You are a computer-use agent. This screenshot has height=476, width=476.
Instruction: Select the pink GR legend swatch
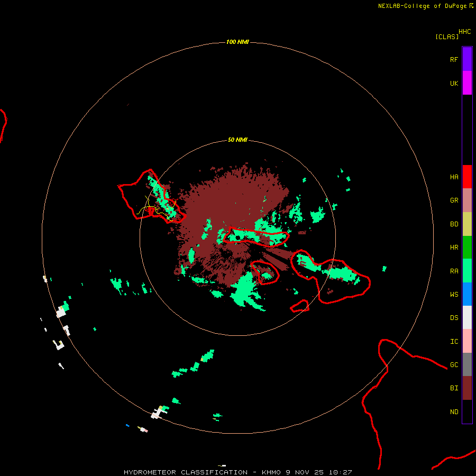click(x=467, y=200)
